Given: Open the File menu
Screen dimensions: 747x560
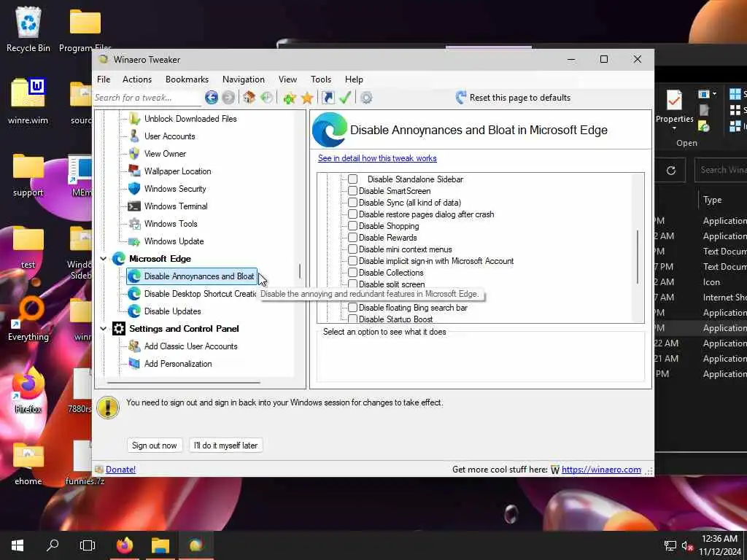Looking at the screenshot, I should click(x=104, y=79).
